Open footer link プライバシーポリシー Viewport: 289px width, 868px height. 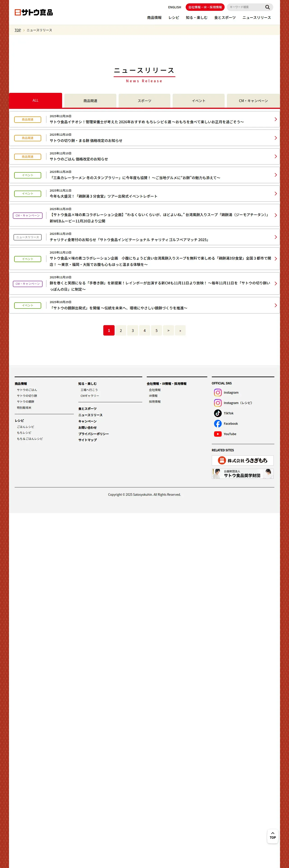[94, 434]
